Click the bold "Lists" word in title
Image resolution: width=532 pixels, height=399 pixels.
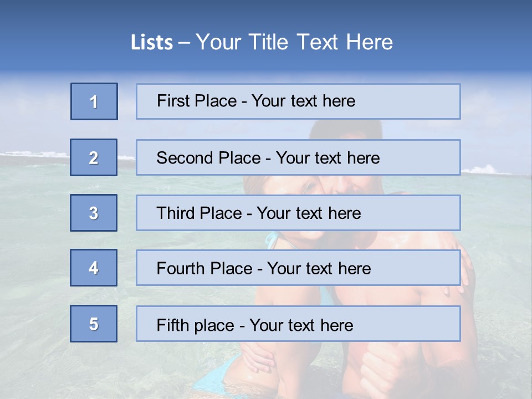[x=152, y=43]
